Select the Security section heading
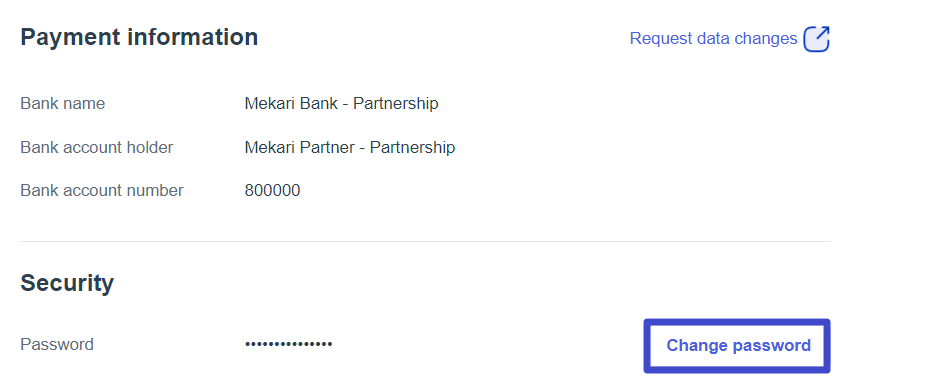Screen dimensions: 946x387 (67, 283)
